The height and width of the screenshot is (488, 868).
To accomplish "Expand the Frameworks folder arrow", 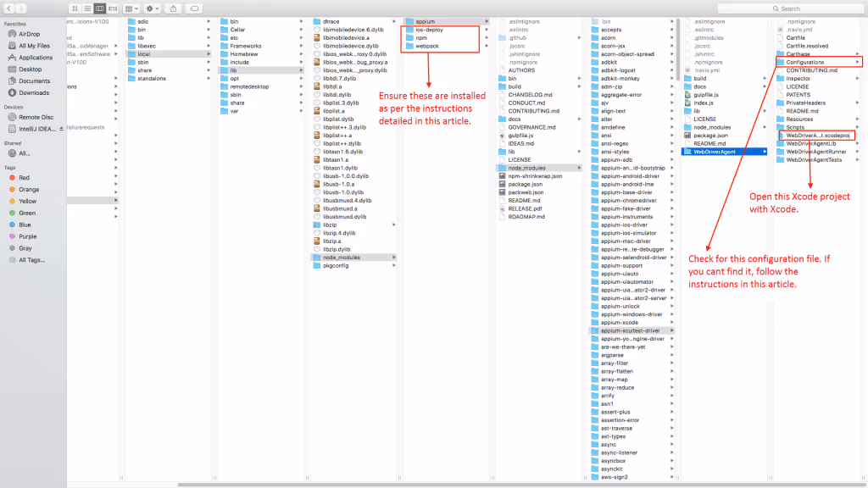I will point(301,46).
